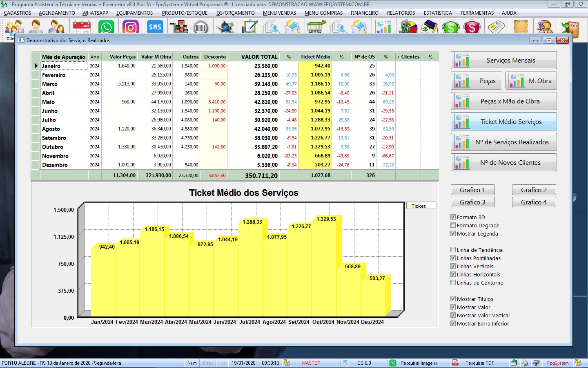Click the yellow Ticket legend swatch
This screenshot has height=368, width=588.
tap(409, 206)
